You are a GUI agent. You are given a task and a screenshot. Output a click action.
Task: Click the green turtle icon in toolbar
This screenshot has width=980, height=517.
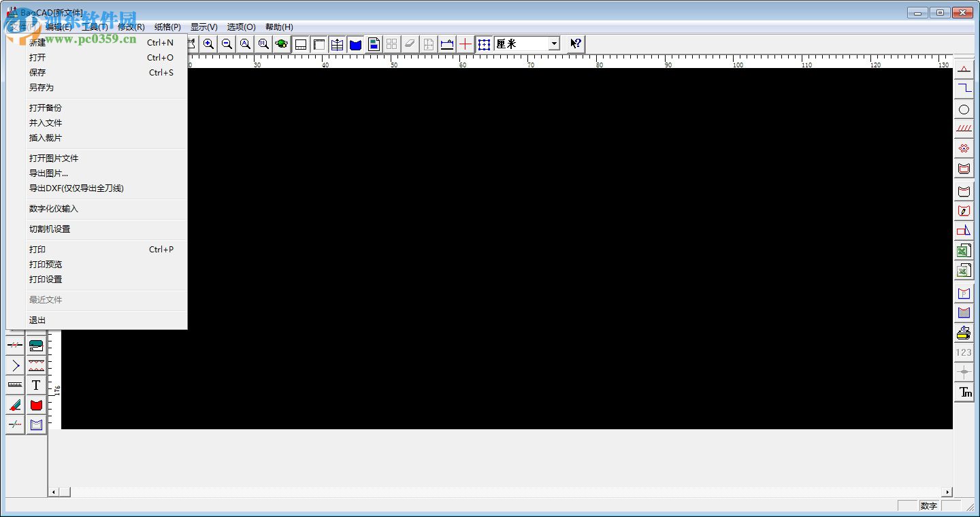tap(282, 44)
